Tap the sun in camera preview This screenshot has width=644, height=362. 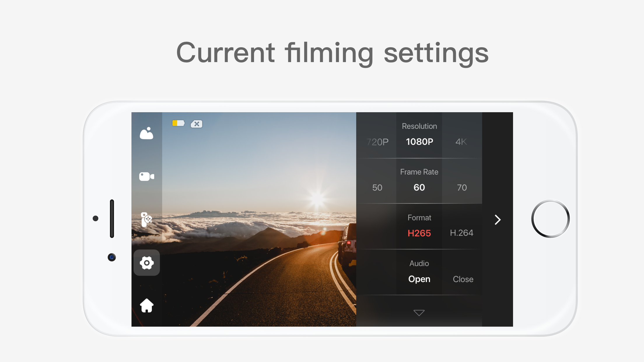click(317, 198)
